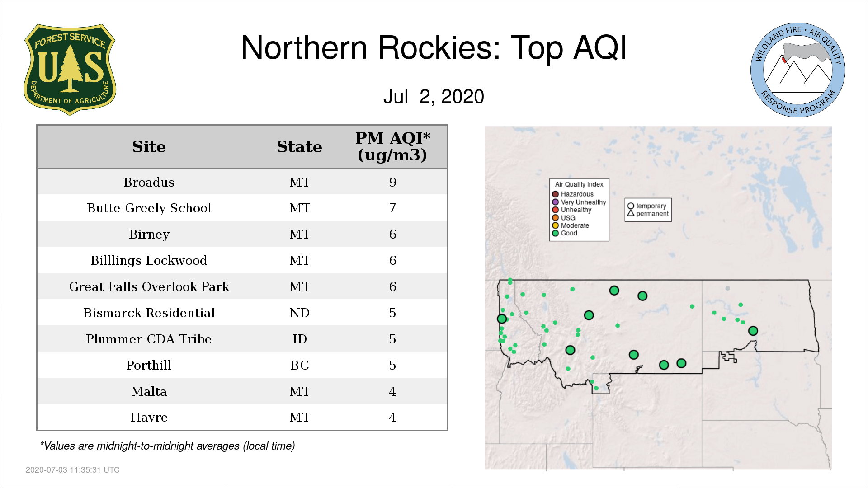Select the 'Broadus' site cell
Image resolution: width=868 pixels, height=488 pixels.
(149, 182)
